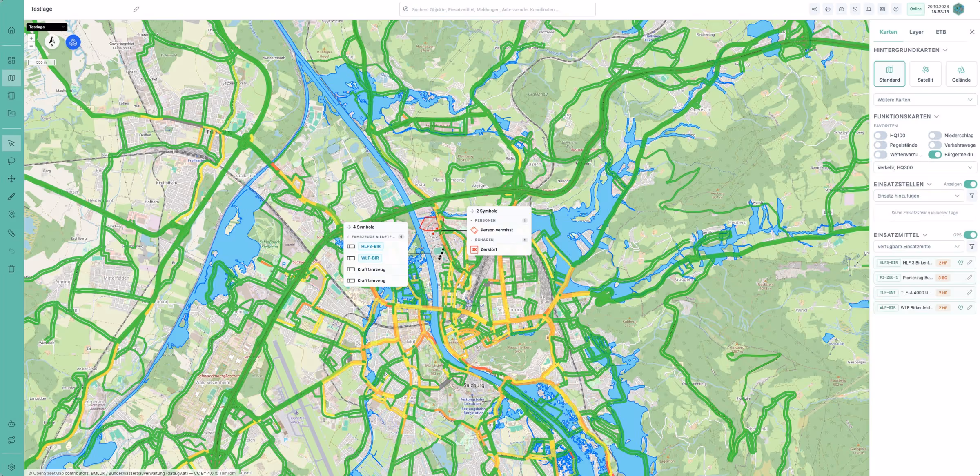Select the Karten tab
Screen dimensions: 980x476
(888, 32)
